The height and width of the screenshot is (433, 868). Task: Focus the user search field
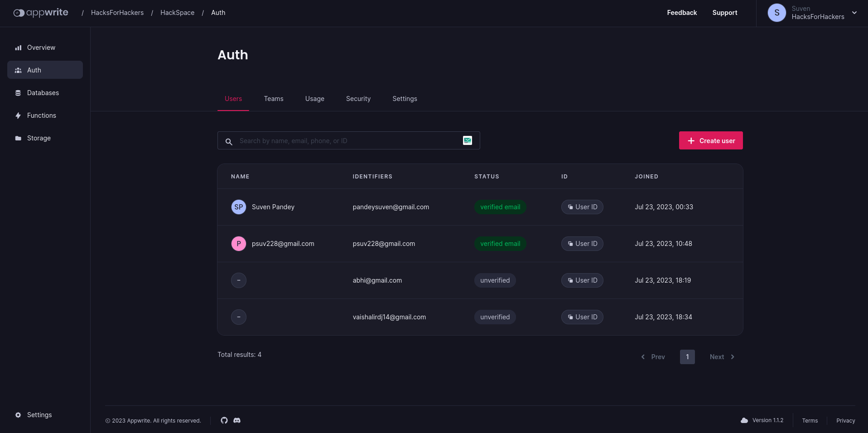coord(348,141)
